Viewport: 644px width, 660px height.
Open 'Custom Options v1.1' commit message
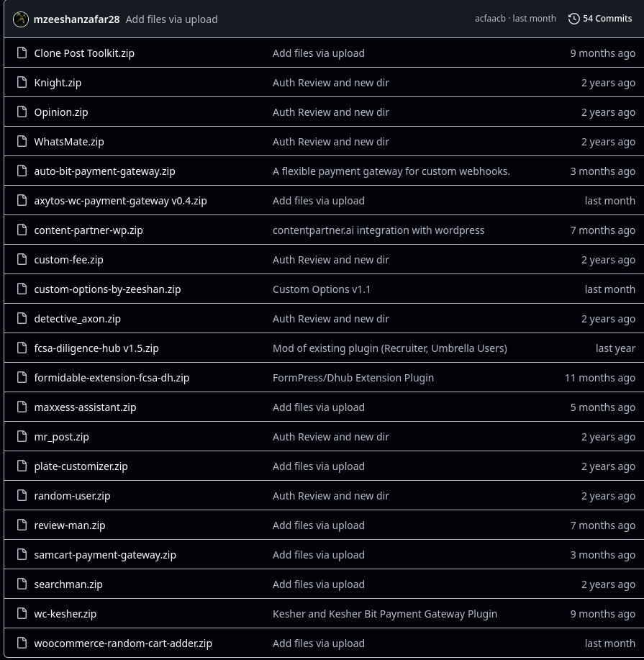(322, 289)
